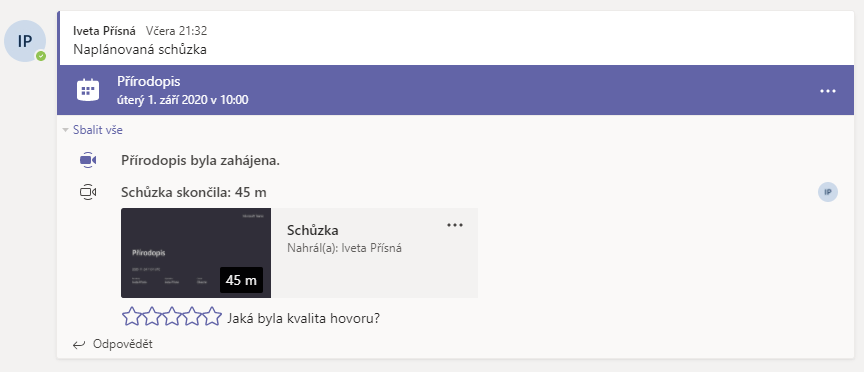This screenshot has width=864, height=372.
Task: Click the reply arrow icon beside Odpovědět
Action: click(x=79, y=345)
